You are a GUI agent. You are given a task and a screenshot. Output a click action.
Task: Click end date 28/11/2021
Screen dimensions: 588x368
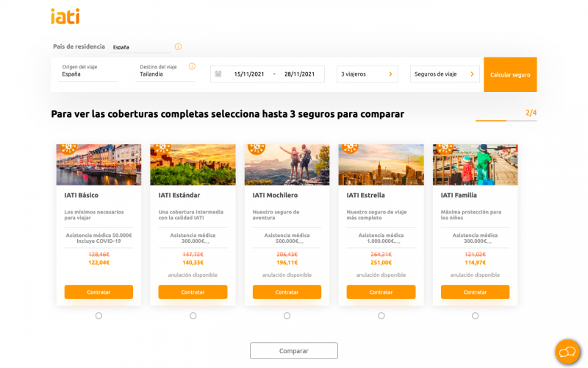point(299,74)
